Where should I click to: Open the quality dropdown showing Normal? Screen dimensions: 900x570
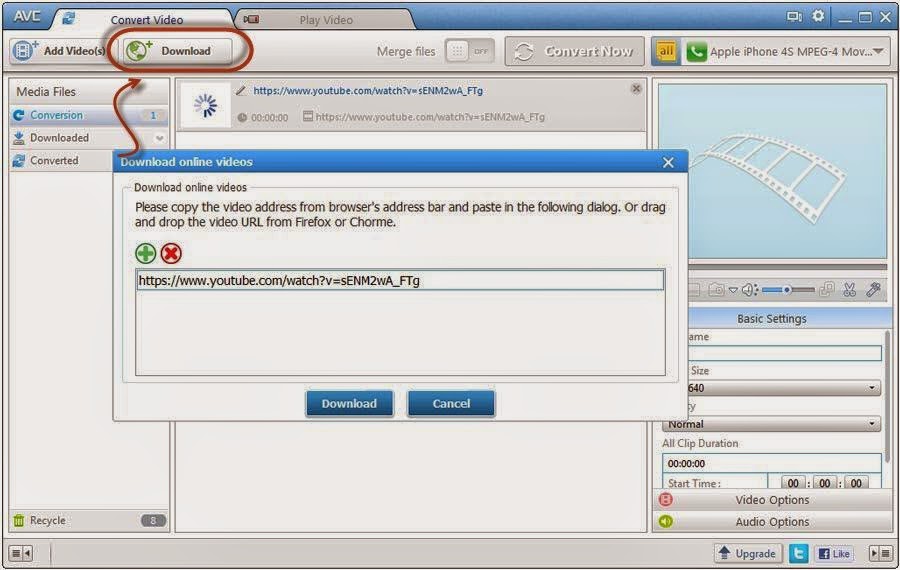771,424
